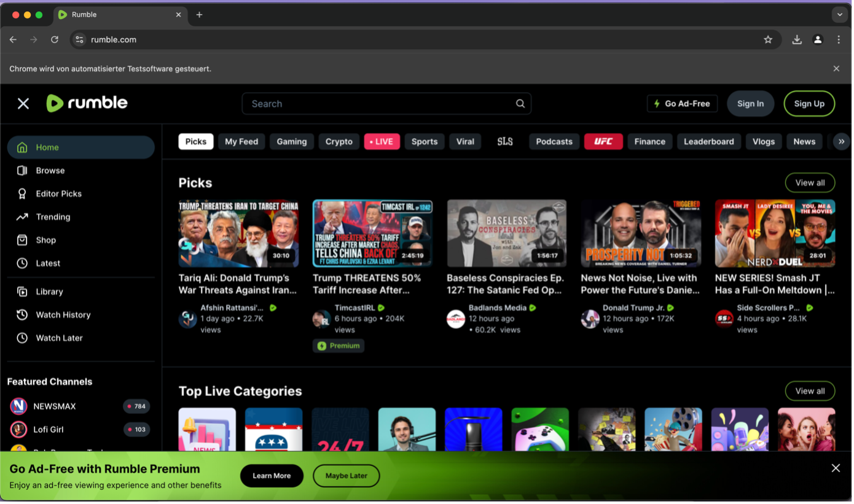Click the Sign In button
This screenshot has width=854, height=504.
(751, 104)
